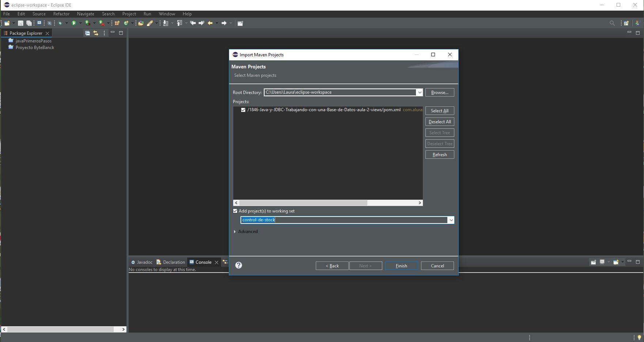The height and width of the screenshot is (342, 644).
Task: Click the Coverage run toolbar icon
Action: pos(88,23)
